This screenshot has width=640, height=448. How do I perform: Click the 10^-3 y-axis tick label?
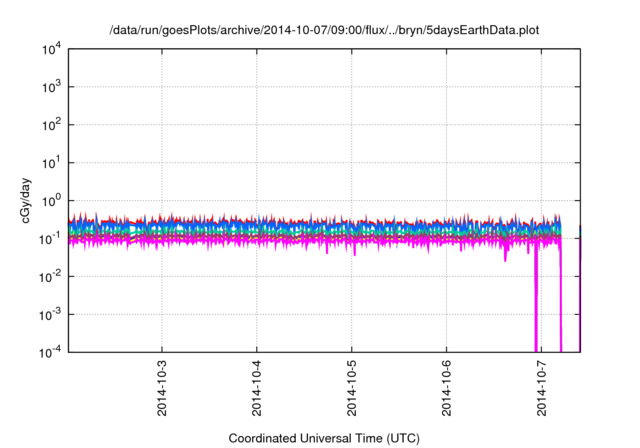click(x=51, y=315)
